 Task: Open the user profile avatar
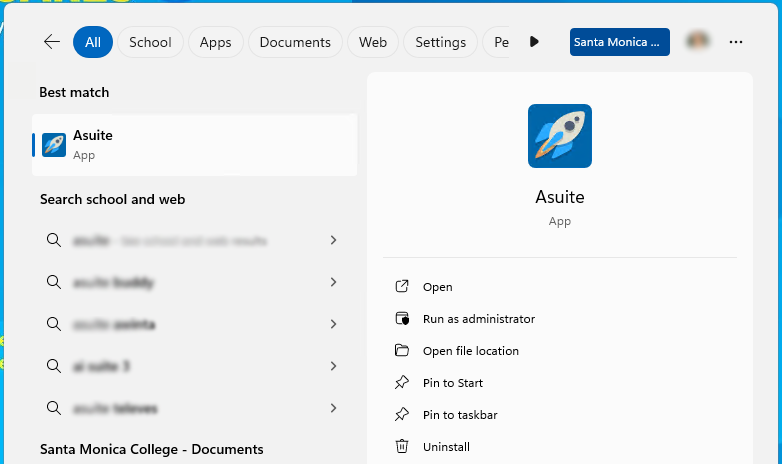click(x=698, y=41)
